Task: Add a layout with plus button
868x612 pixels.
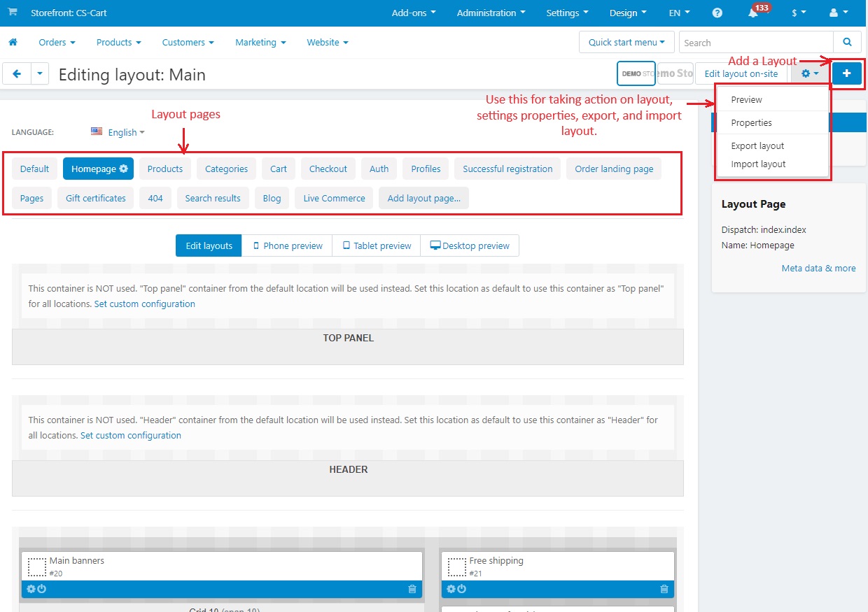Action: pos(847,73)
